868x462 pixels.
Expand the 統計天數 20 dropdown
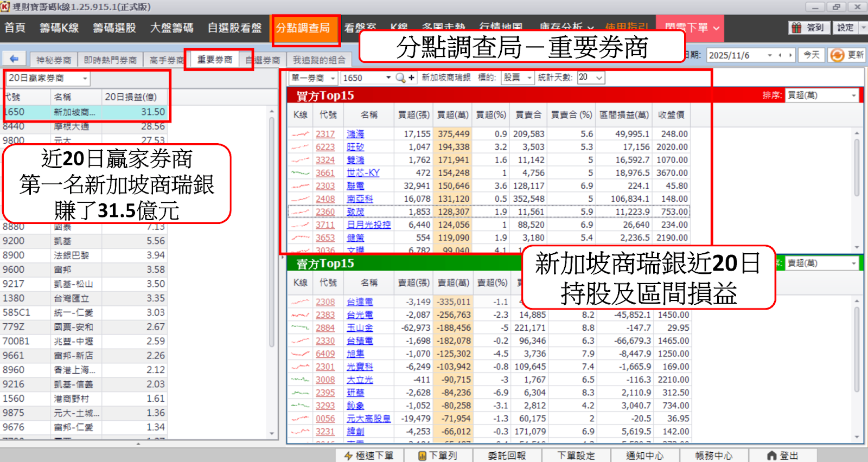pyautogui.click(x=599, y=78)
